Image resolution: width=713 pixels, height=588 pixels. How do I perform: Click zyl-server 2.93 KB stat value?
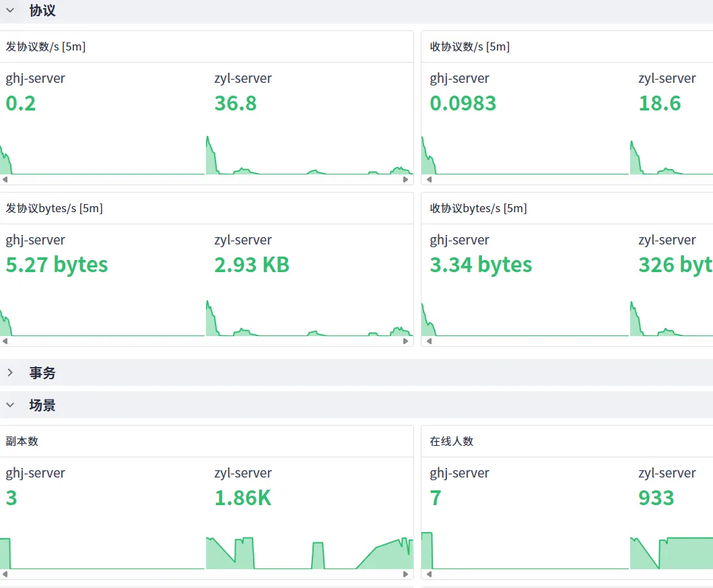click(x=252, y=265)
